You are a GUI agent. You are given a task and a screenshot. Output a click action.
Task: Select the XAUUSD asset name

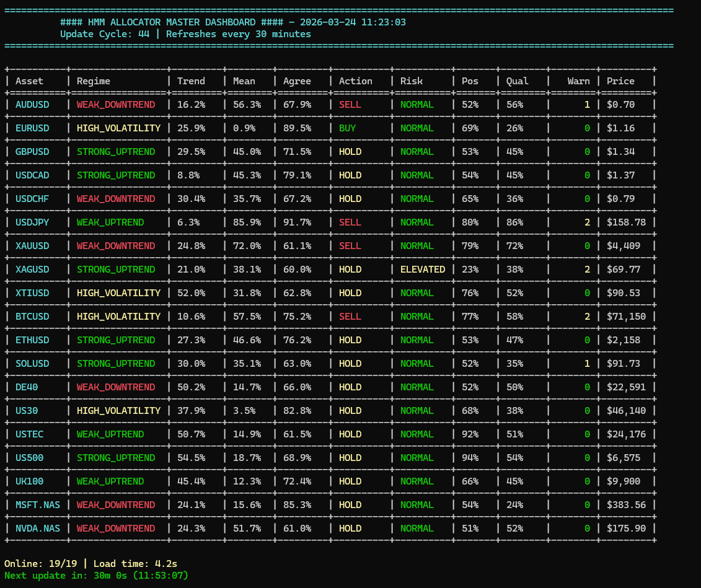pyautogui.click(x=32, y=246)
